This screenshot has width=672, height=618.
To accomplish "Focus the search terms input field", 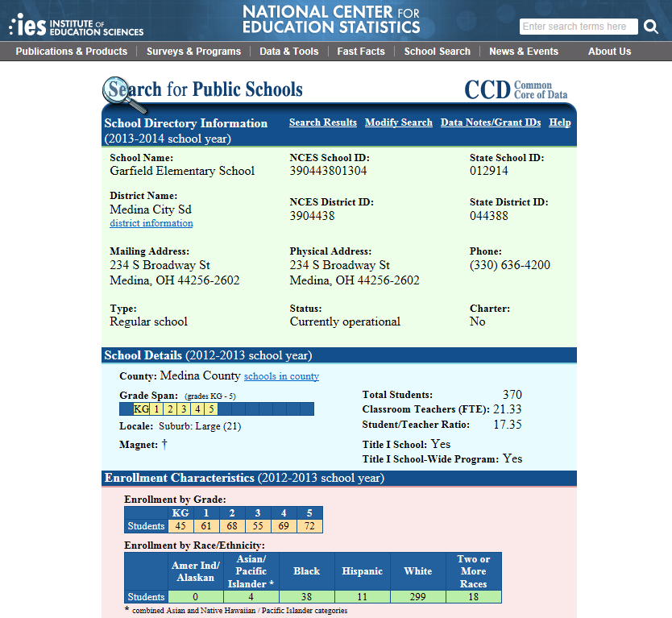I will click(x=579, y=27).
